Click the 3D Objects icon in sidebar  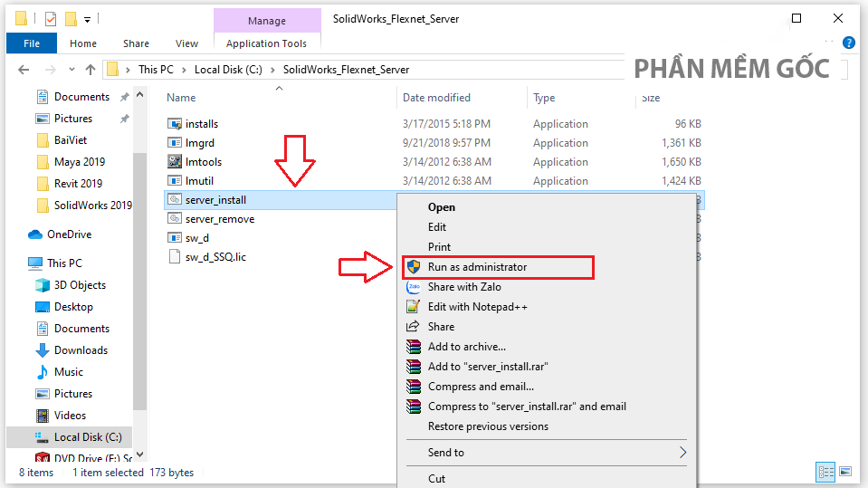[42, 284]
